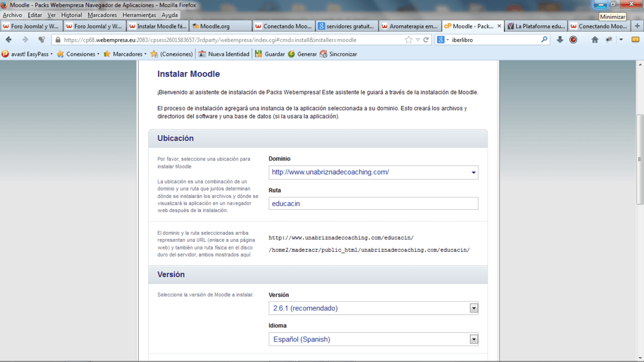Go back with the back arrow
This screenshot has width=644, height=362.
[x=9, y=40]
